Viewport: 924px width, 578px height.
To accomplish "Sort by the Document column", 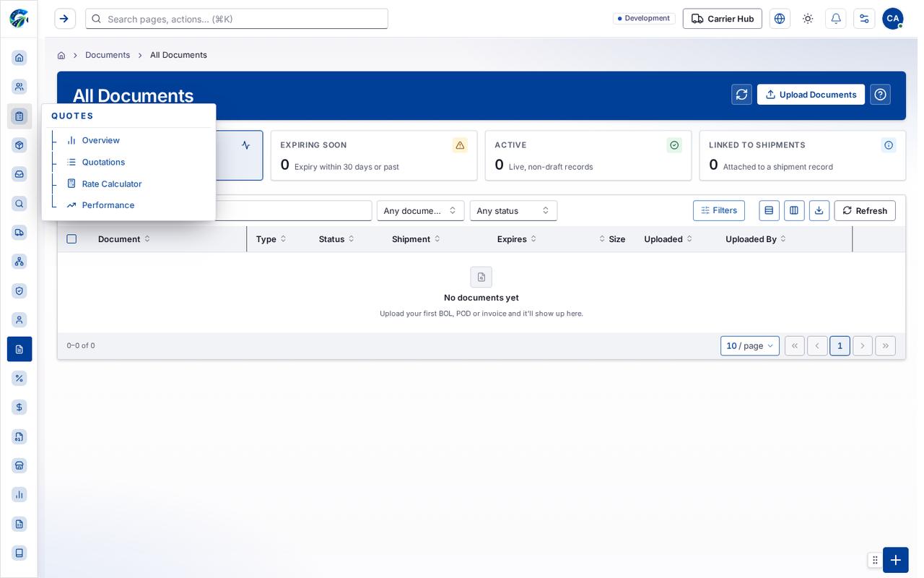I will coord(124,239).
